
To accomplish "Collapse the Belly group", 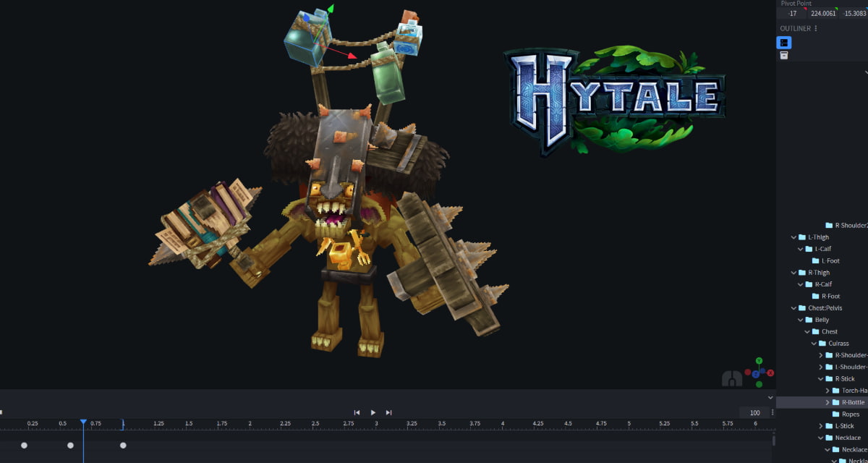I will tap(800, 320).
